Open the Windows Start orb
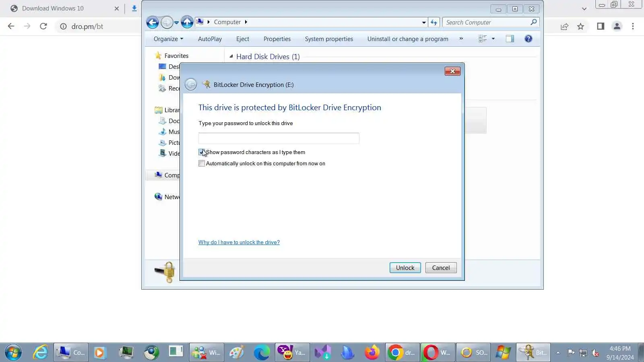644x362 pixels. [13, 353]
